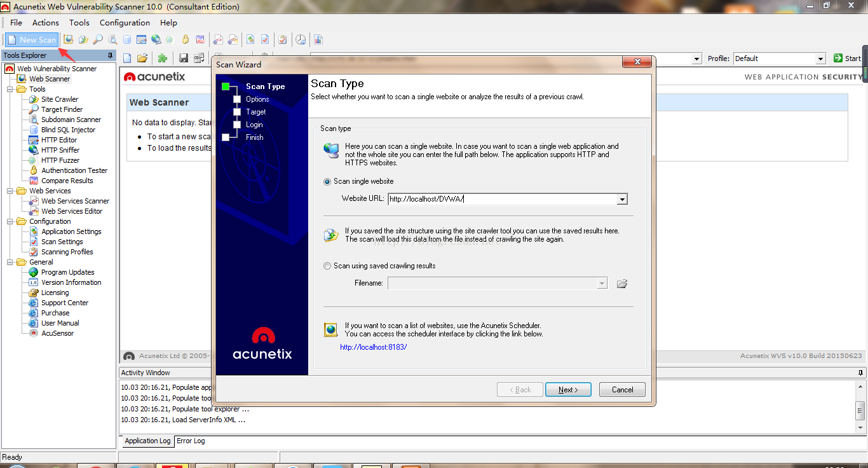Open HTTP Fuzzer toolbar icon

tap(170, 40)
